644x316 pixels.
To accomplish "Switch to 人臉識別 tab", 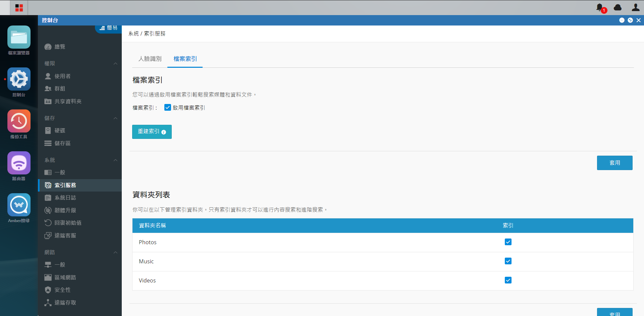I will pos(150,59).
